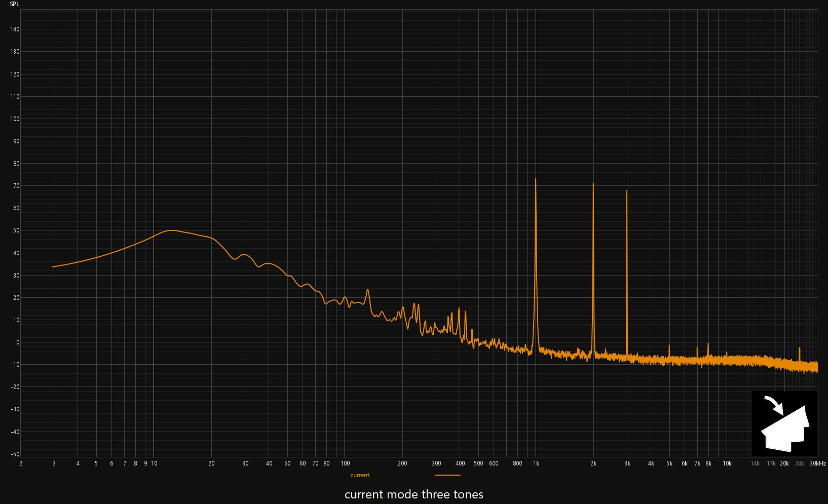Click the '3k' frequency axis label

point(627,463)
